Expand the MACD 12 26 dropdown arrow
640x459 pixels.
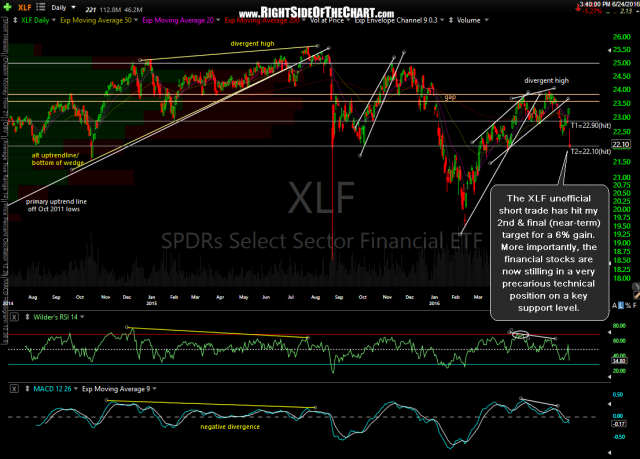pyautogui.click(x=76, y=389)
